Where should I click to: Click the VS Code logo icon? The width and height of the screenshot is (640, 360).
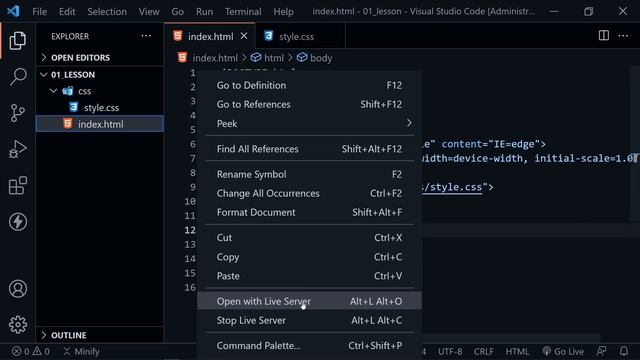[13, 11]
